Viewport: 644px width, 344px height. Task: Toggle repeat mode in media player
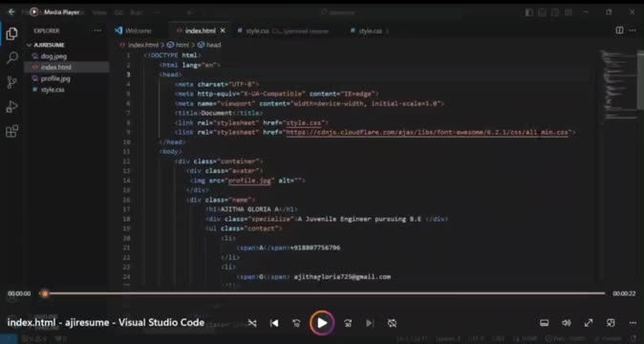tap(393, 323)
